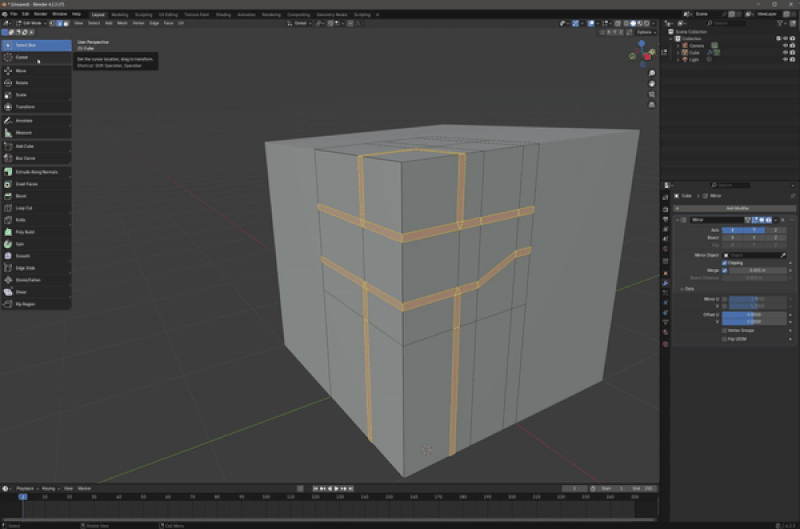The image size is (800, 529).
Task: Select the Cursor tool
Action: [x=22, y=58]
